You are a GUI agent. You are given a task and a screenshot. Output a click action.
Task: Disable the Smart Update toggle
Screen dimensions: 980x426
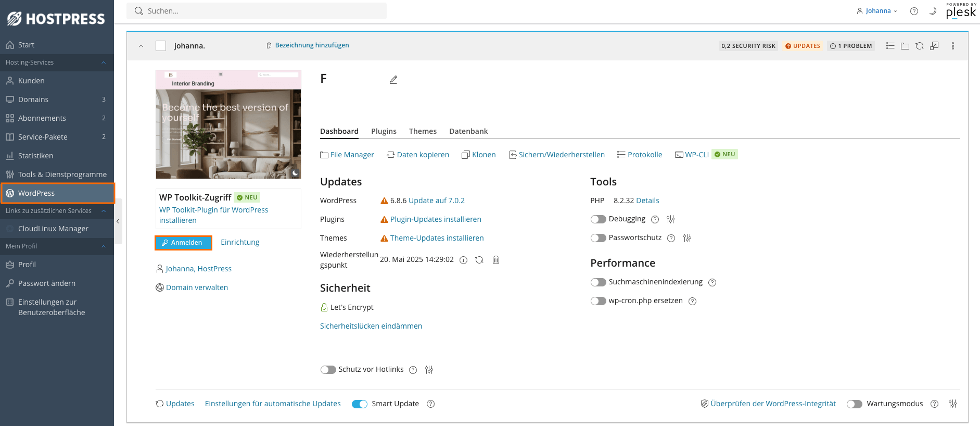[360, 404]
